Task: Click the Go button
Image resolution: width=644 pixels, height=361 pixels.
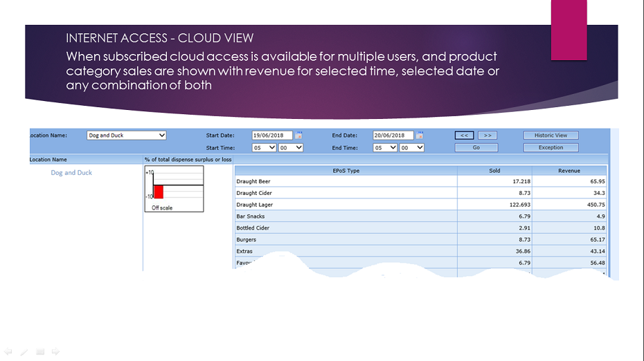Action: point(476,148)
